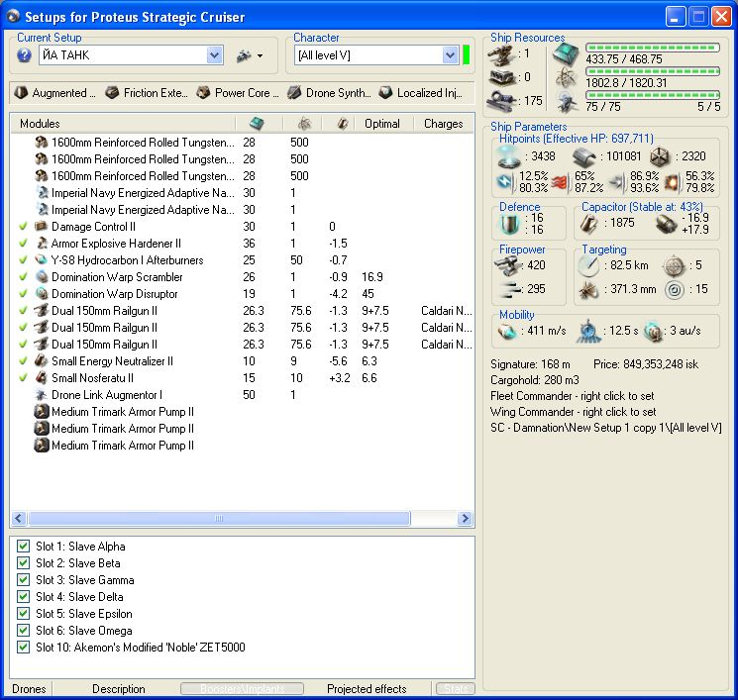Click the blue help question mark icon
The image size is (738, 700).
click(x=24, y=55)
